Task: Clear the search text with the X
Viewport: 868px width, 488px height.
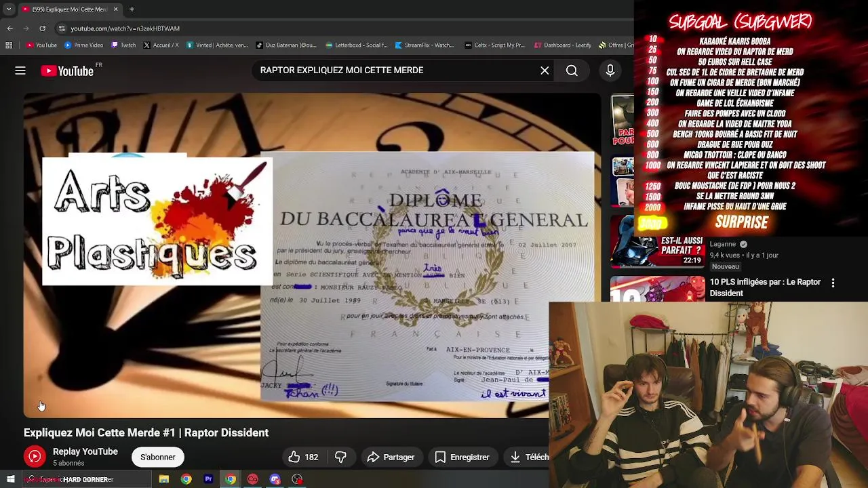Action: [x=545, y=70]
